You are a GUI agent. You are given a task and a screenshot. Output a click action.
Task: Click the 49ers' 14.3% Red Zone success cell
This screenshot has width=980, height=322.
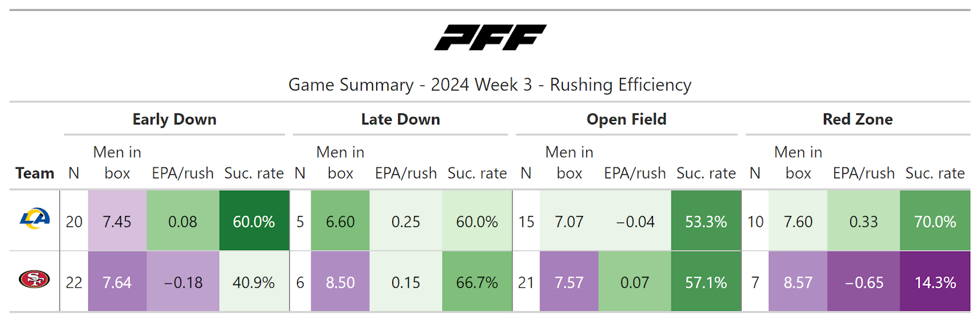click(x=935, y=282)
